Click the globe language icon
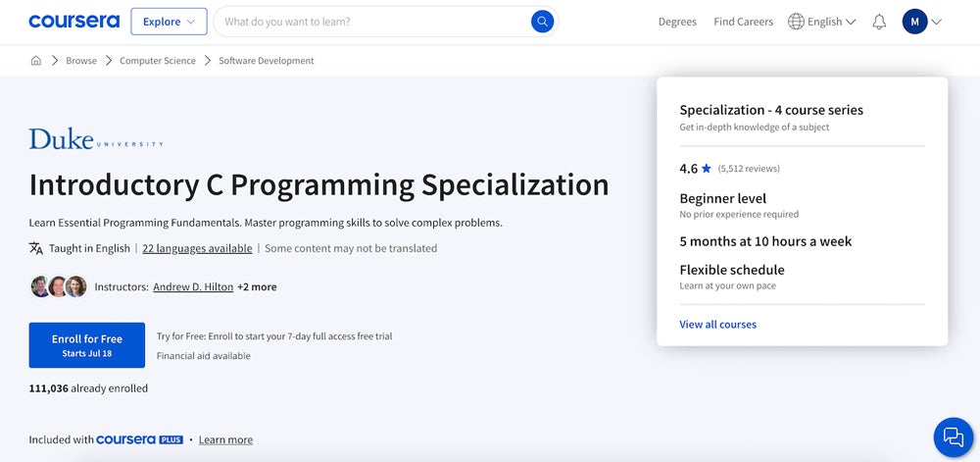Viewport: 980px width, 462px height. click(x=796, y=22)
